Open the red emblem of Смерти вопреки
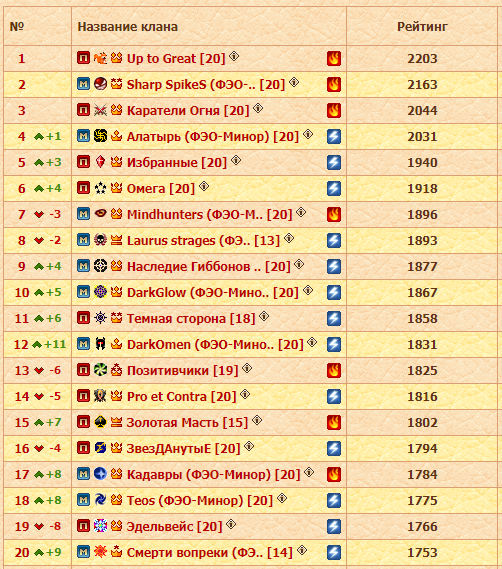Image resolution: width=502 pixels, height=569 pixels. [100, 552]
